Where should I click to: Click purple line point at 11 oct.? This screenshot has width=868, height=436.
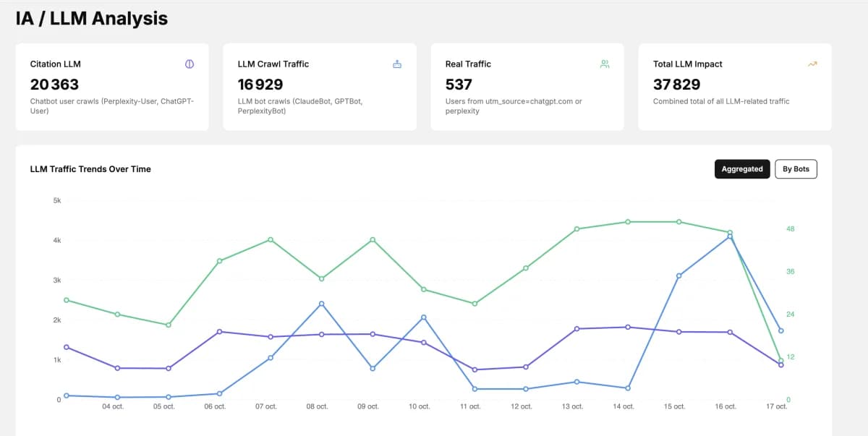475,369
